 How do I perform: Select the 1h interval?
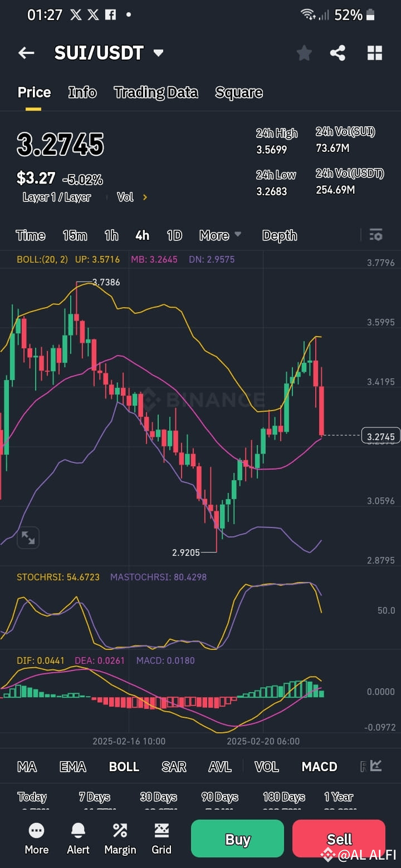(111, 235)
